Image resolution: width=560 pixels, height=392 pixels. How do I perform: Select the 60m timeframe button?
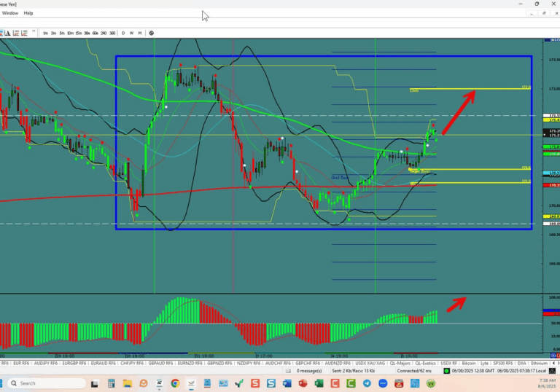(96, 34)
